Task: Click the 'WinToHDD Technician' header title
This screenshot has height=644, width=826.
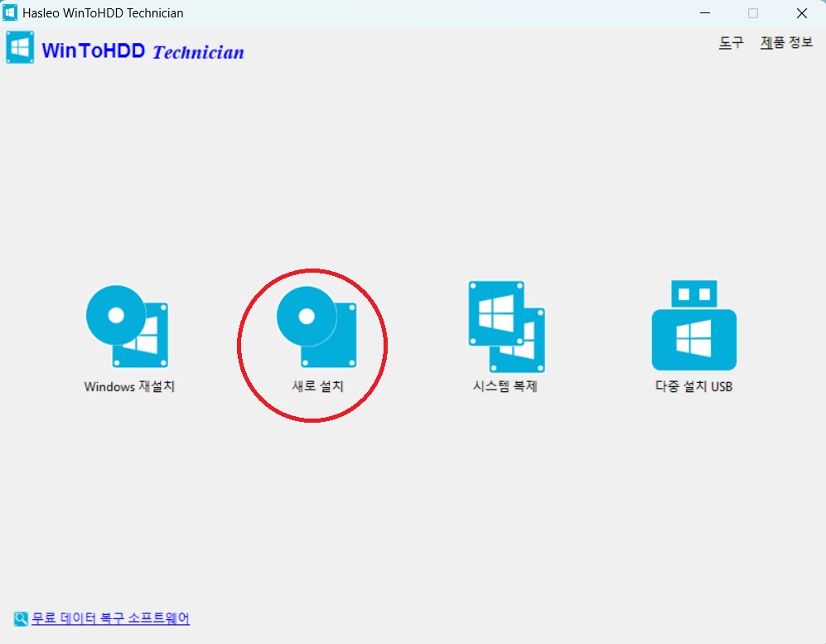Action: click(x=142, y=51)
